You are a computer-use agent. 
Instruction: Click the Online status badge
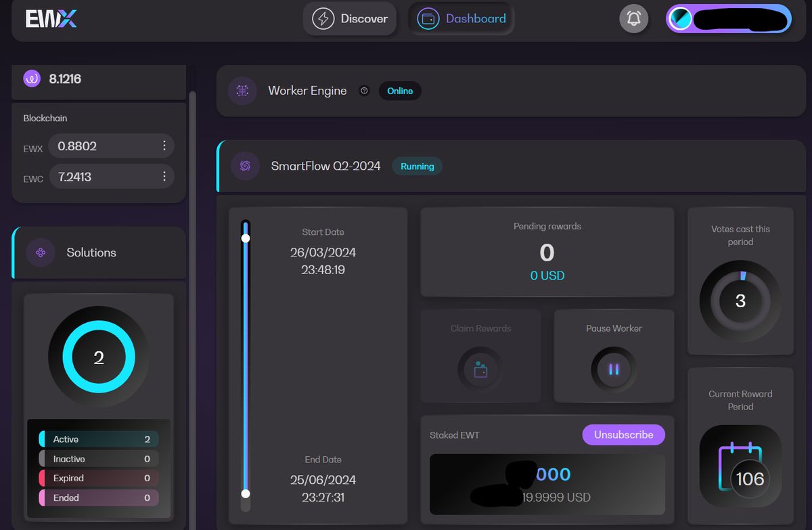coord(400,91)
